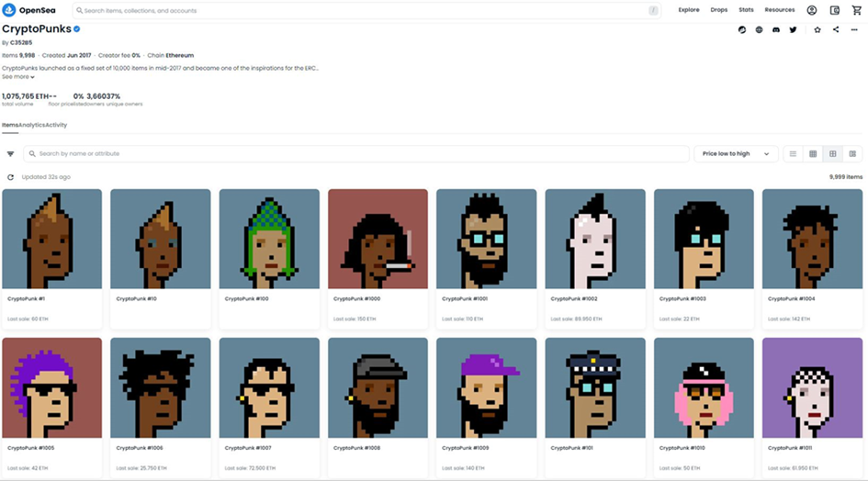Viewport: 868px width, 481px height.
Task: Click the 'CryptoPunk #1000' name text
Action: point(356,299)
